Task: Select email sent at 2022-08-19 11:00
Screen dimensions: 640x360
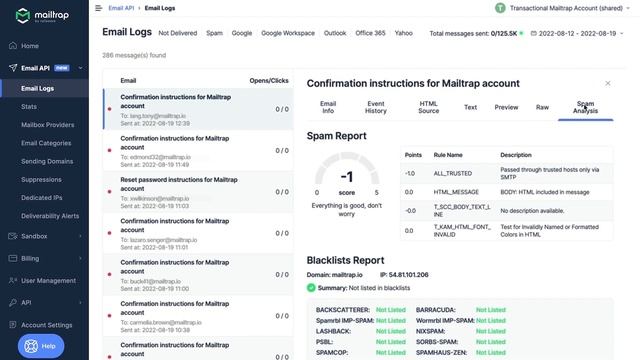Action: click(198, 274)
